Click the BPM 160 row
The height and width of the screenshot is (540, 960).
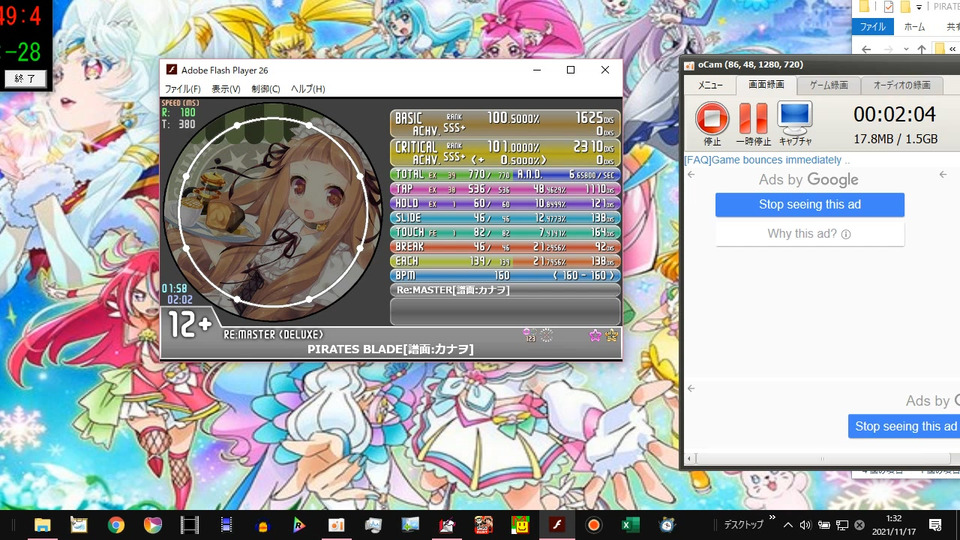click(x=505, y=276)
